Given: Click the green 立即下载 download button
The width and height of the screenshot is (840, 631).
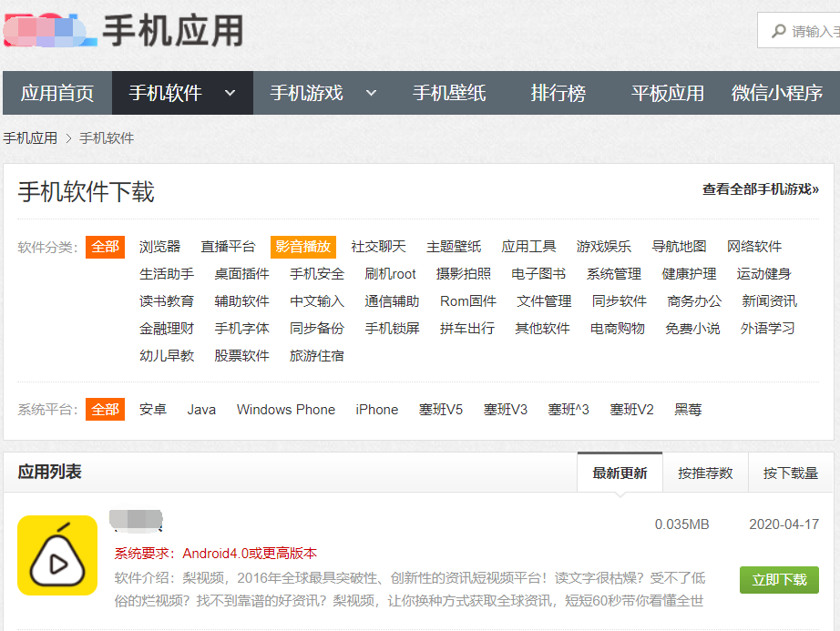Looking at the screenshot, I should coord(779,579).
